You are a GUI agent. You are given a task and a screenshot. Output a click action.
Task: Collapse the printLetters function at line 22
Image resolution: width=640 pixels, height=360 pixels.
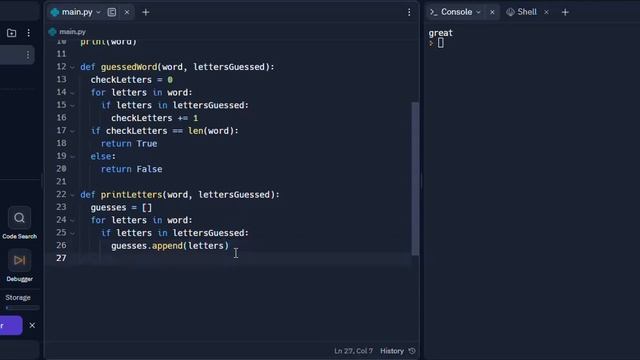(72, 195)
